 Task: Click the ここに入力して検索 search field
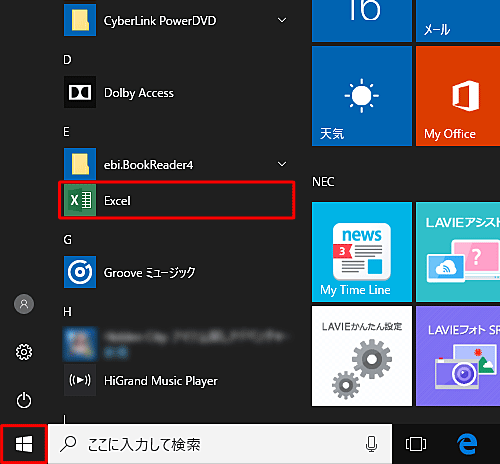tap(220, 444)
